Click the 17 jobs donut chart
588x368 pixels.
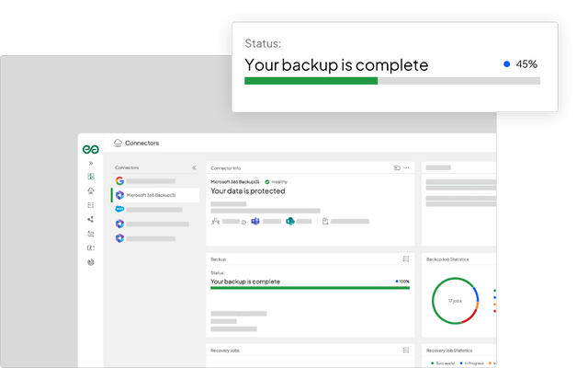[x=455, y=301]
